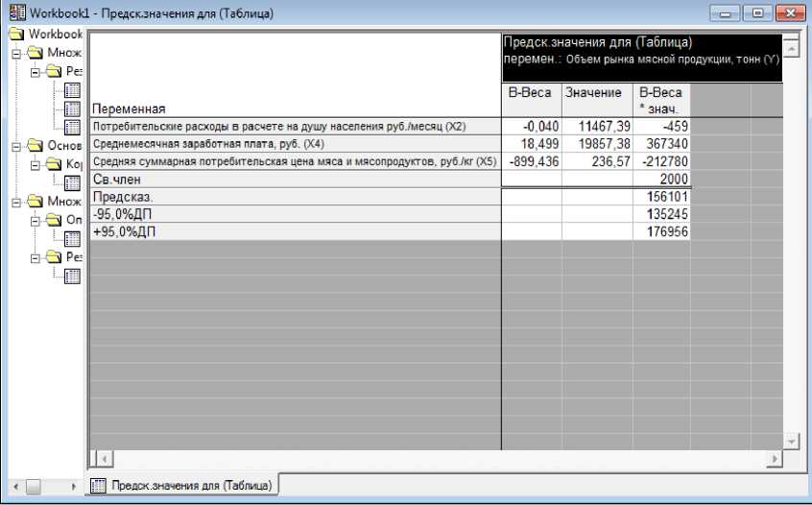This screenshot has height=505, width=812.
Task: Select the Предсказ. row header
Action: 296,197
